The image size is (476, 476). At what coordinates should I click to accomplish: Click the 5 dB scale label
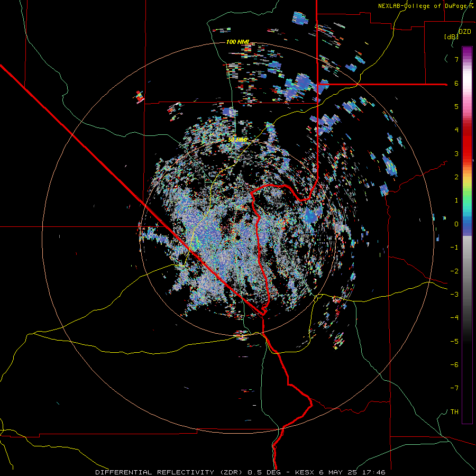coord(456,106)
